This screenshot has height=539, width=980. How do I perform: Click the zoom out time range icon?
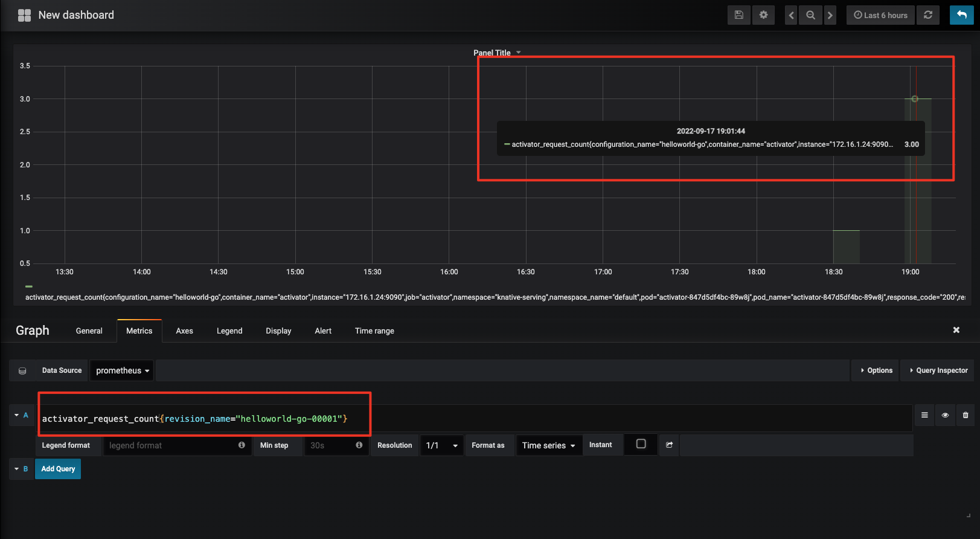pos(810,15)
